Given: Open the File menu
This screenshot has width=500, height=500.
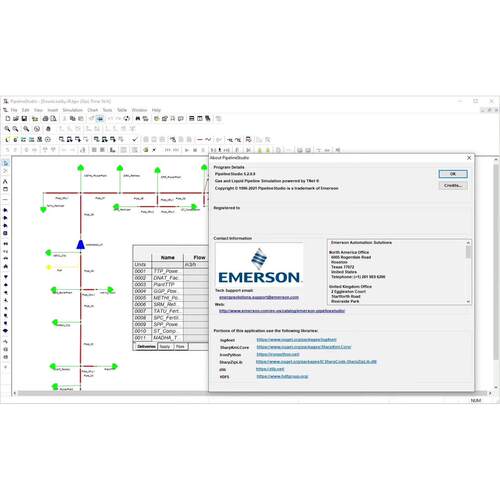Looking at the screenshot, I should (x=14, y=110).
